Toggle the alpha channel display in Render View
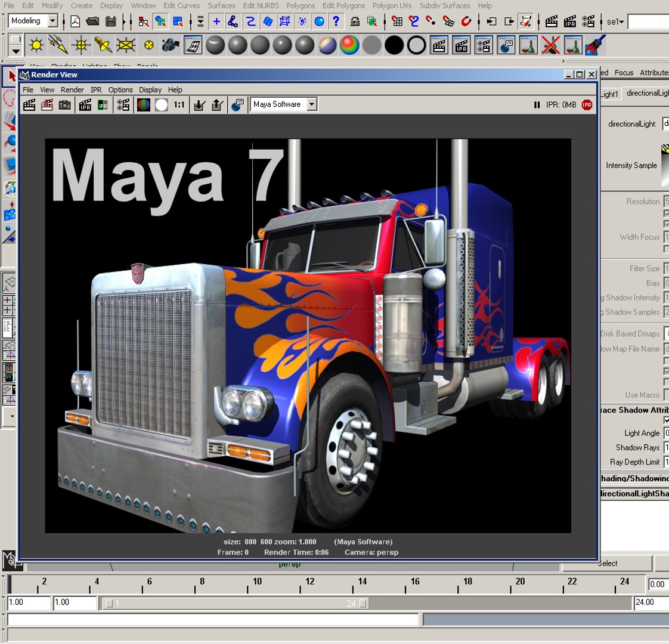Screen dimensions: 669x644 tap(161, 105)
